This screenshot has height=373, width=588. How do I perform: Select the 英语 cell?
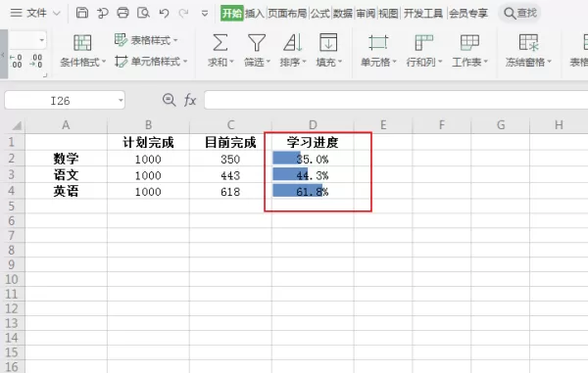tap(66, 191)
